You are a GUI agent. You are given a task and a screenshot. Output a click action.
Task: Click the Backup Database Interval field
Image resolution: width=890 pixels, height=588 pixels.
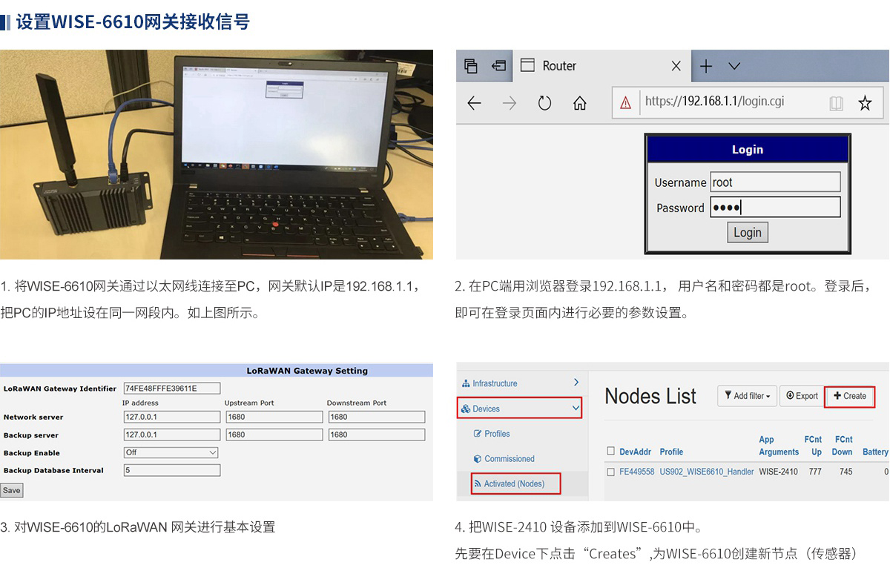coord(171,470)
